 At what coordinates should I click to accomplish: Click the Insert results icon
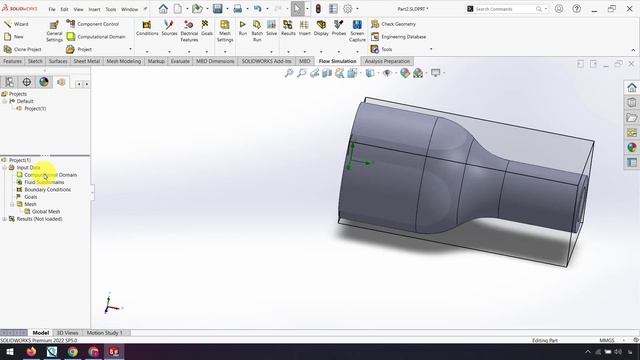coord(304,28)
